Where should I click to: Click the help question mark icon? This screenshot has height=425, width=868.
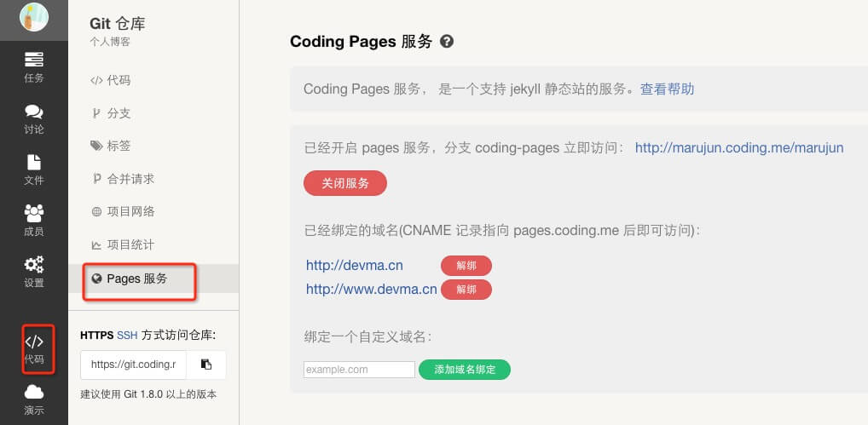pos(446,42)
